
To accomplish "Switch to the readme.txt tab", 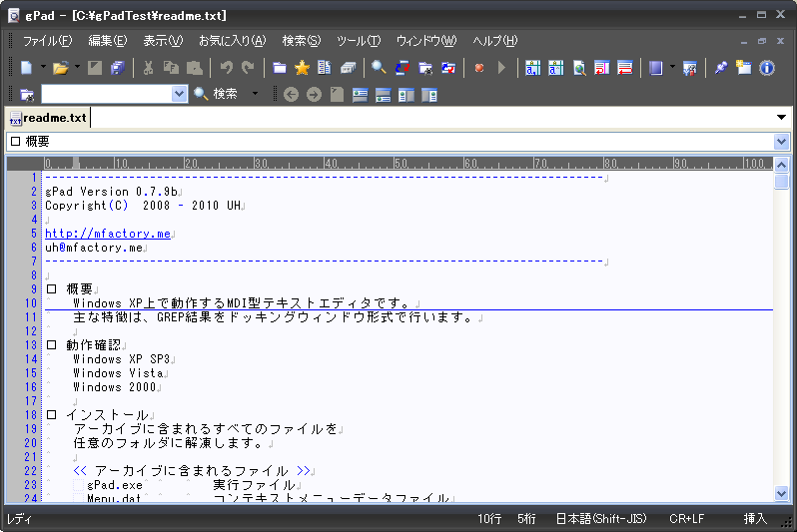I will [x=54, y=118].
